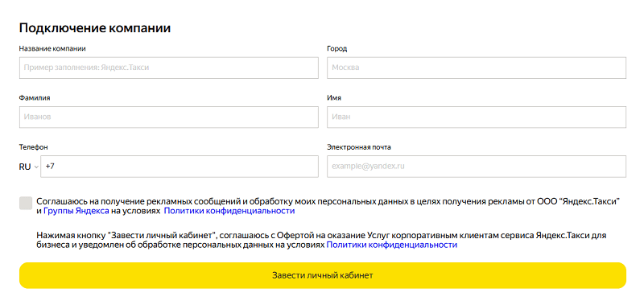Image resolution: width=644 pixels, height=305 pixels.
Task: Click the Телефон label
Action: (x=33, y=147)
